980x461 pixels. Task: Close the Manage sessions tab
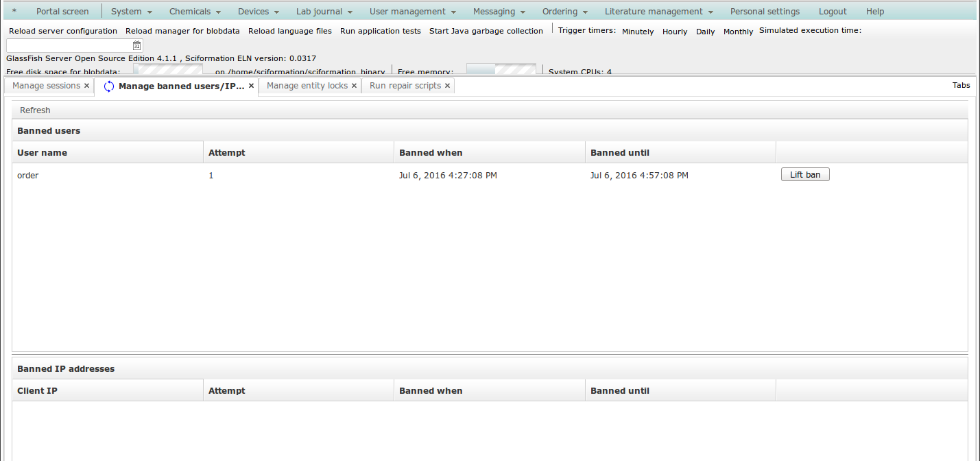coord(86,86)
